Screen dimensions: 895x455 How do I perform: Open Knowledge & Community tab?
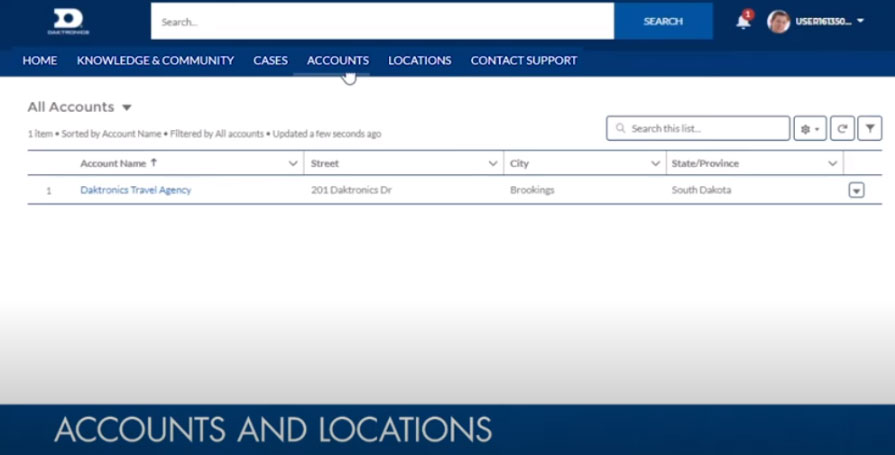[155, 60]
